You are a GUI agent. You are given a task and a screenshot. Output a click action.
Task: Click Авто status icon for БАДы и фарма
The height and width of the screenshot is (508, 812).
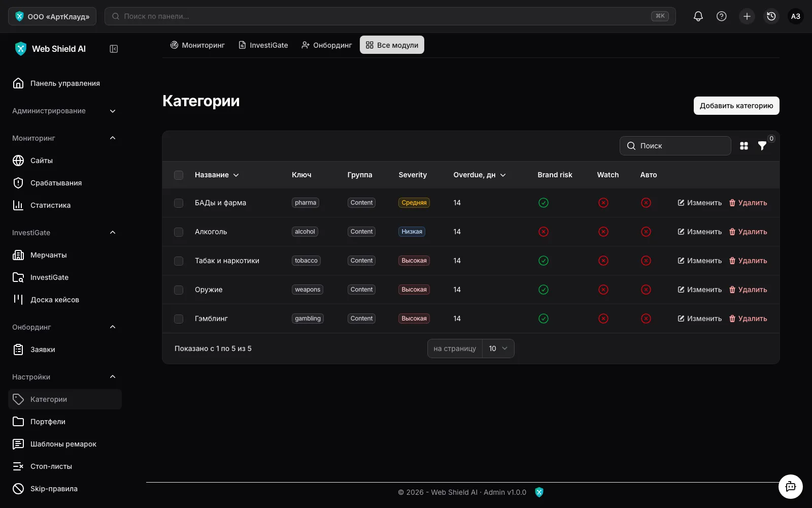(x=646, y=203)
